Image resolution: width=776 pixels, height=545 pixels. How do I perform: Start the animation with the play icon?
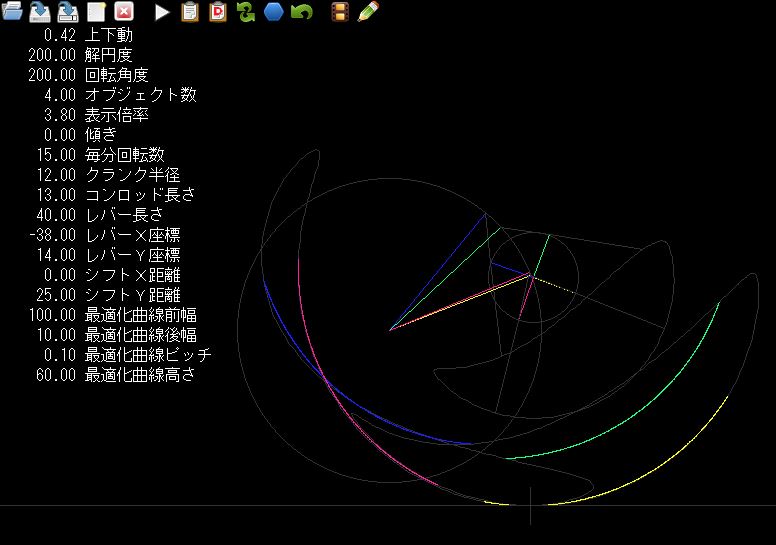pyautogui.click(x=161, y=12)
